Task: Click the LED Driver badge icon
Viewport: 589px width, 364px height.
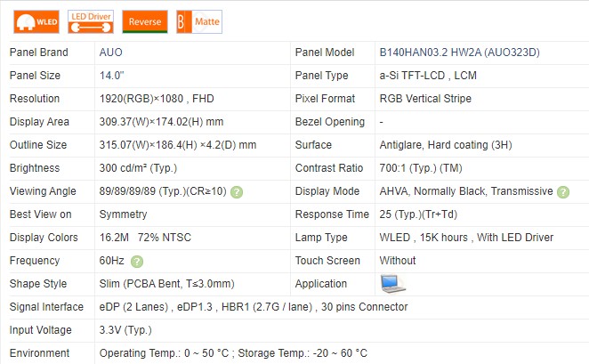Action: coord(91,21)
